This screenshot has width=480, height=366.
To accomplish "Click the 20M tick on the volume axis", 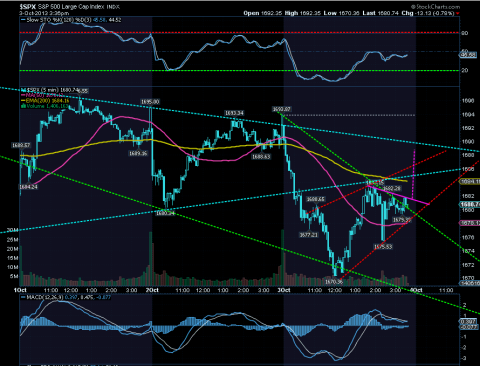I will (x=13, y=249).
